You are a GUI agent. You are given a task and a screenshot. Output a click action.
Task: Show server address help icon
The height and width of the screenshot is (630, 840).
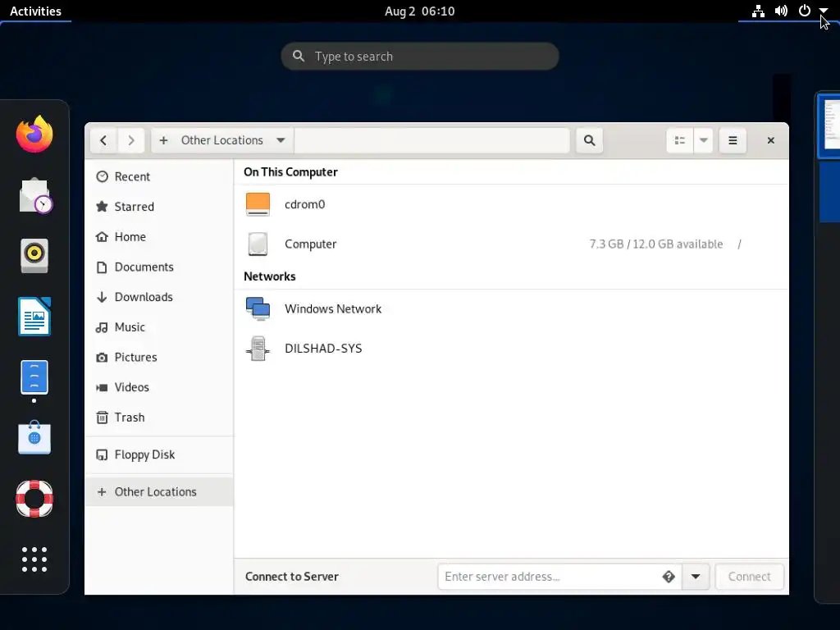coord(668,577)
